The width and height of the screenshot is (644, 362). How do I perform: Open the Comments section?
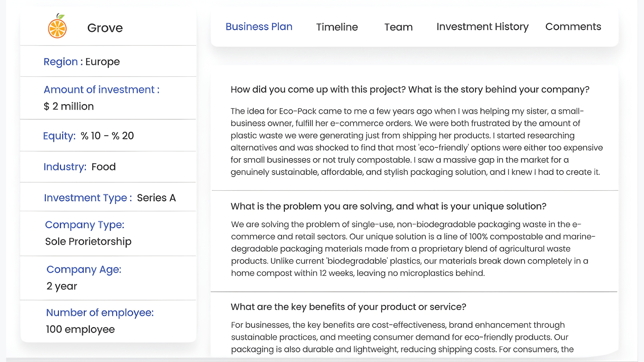(x=573, y=26)
